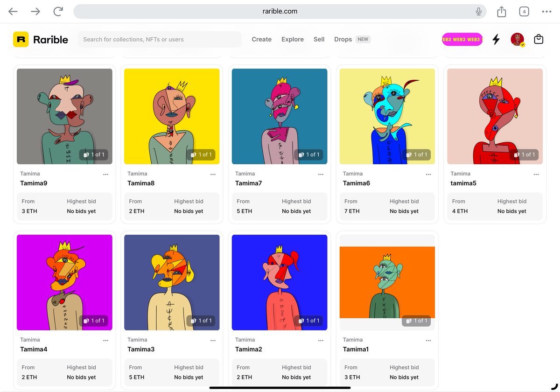This screenshot has width=560, height=392.
Task: Open the Tamima7 artwork with teal background
Action: pyautogui.click(x=280, y=116)
